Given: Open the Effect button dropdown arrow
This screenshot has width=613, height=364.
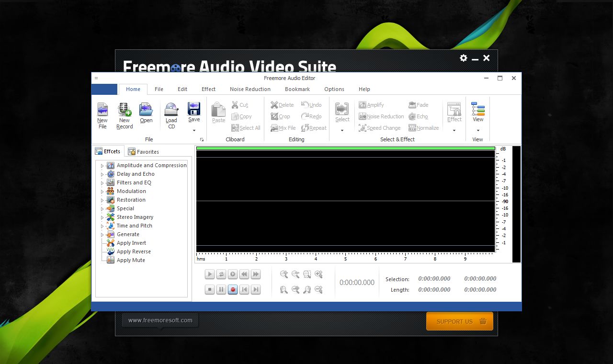Looking at the screenshot, I should pos(454,131).
